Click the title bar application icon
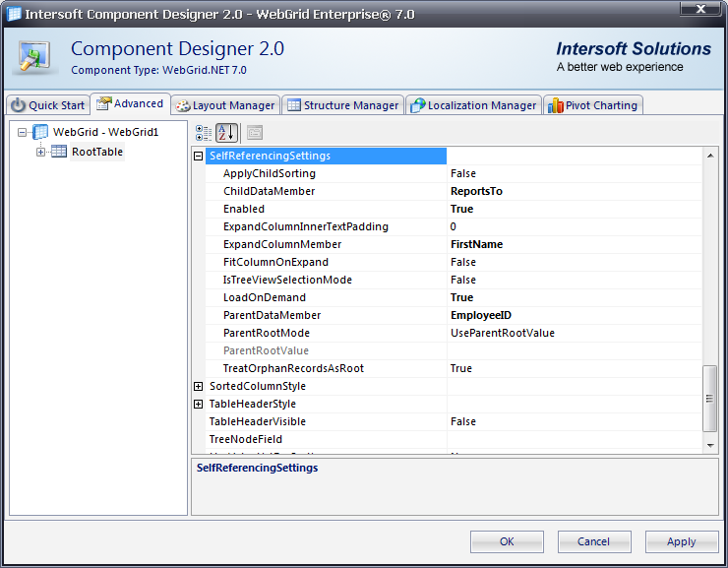 tap(14, 14)
